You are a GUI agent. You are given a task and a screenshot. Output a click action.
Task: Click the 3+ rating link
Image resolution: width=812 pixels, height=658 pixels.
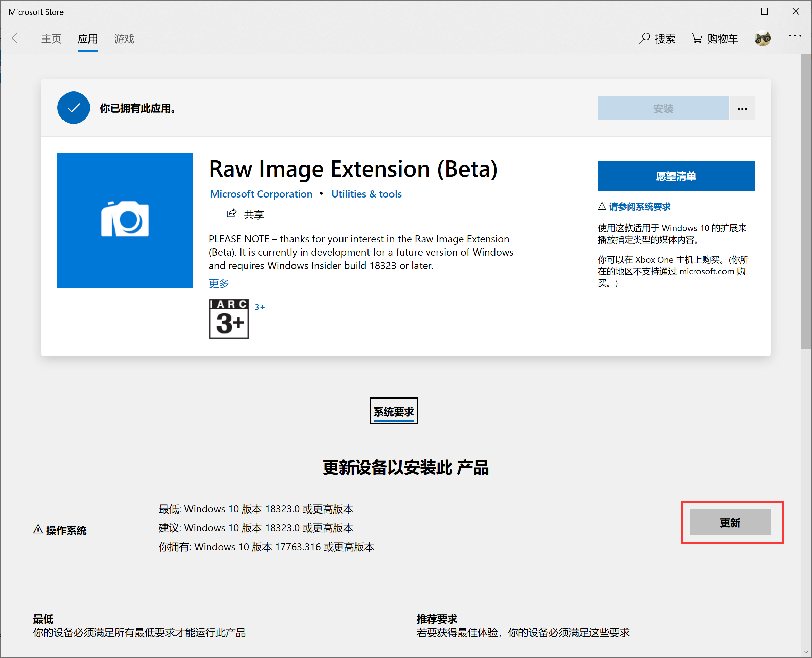coord(260,307)
